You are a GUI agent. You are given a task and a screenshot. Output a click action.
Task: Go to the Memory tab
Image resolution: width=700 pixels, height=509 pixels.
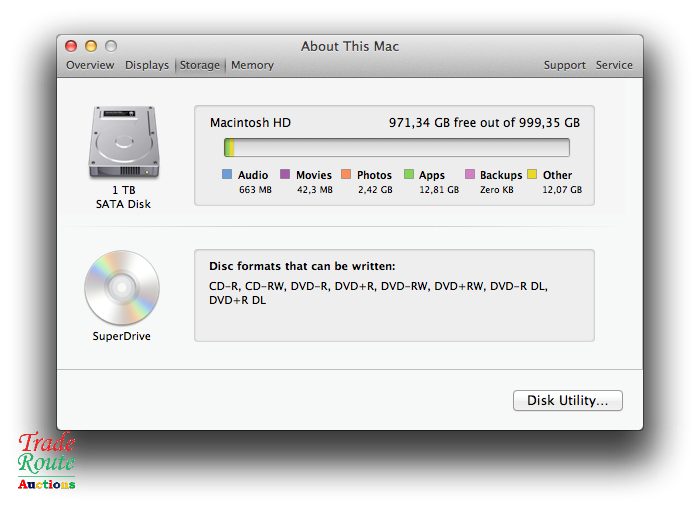pos(252,65)
